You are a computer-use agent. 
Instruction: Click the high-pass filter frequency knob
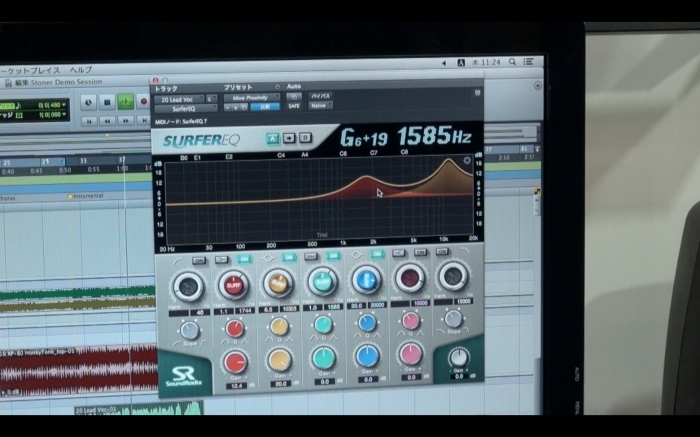tap(188, 287)
